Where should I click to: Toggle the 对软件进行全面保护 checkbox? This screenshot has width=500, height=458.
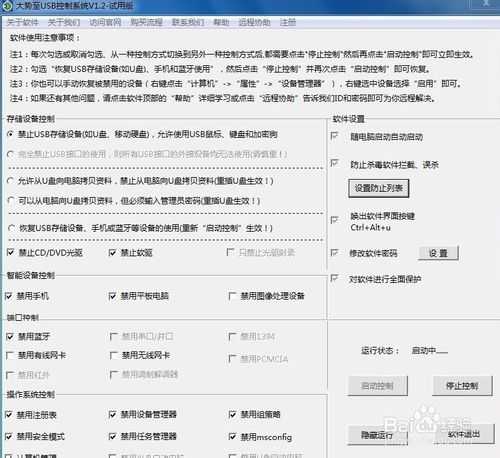click(x=334, y=278)
